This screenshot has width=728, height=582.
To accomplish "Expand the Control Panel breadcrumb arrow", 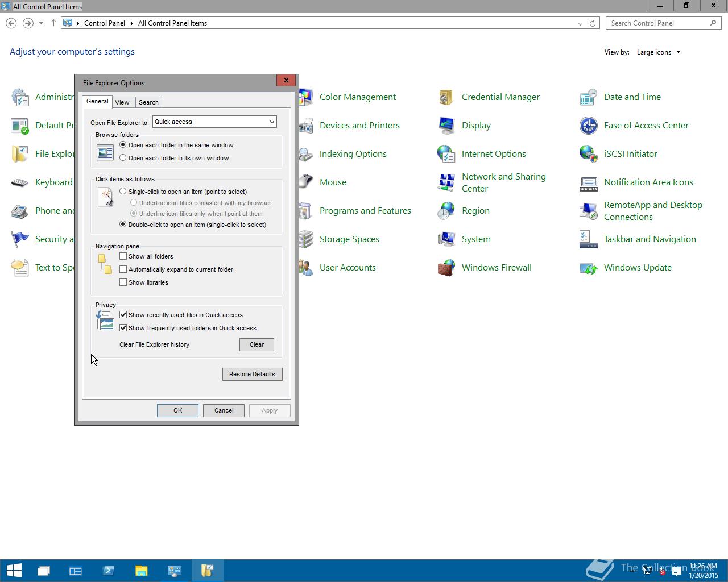I will click(x=131, y=23).
